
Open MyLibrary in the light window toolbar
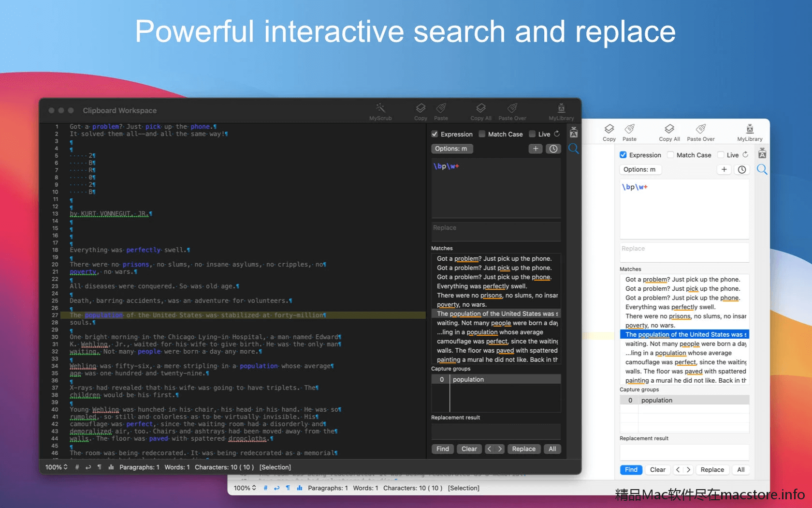(749, 129)
